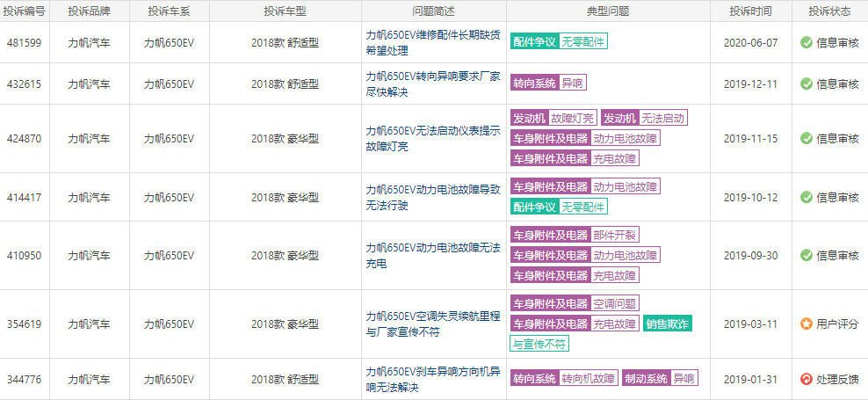Select complaint number 344776
Image resolution: width=868 pixels, height=400 pixels.
25,379
